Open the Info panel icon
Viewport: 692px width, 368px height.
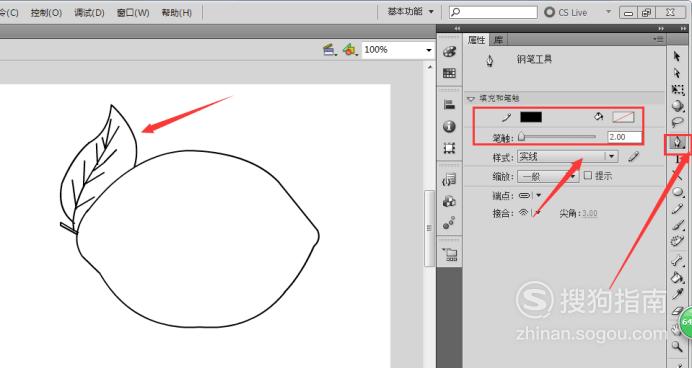(x=449, y=127)
